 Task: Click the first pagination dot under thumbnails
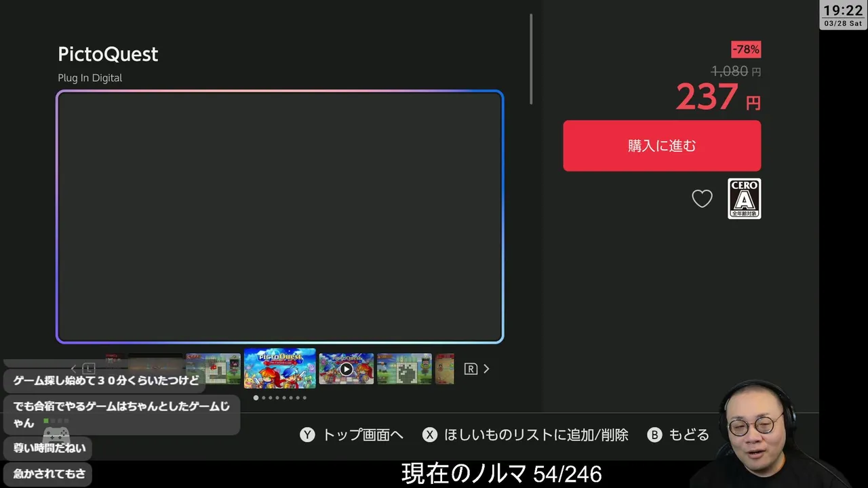click(256, 398)
